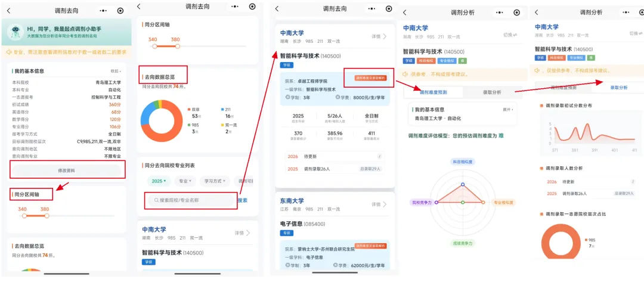The image size is (644, 282).
Task: Tap the 学硕 tag in fourth screen
Action: click(x=408, y=61)
